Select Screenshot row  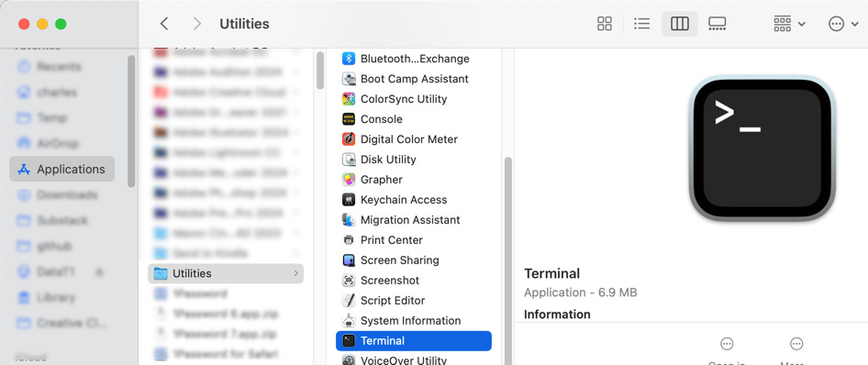point(414,281)
